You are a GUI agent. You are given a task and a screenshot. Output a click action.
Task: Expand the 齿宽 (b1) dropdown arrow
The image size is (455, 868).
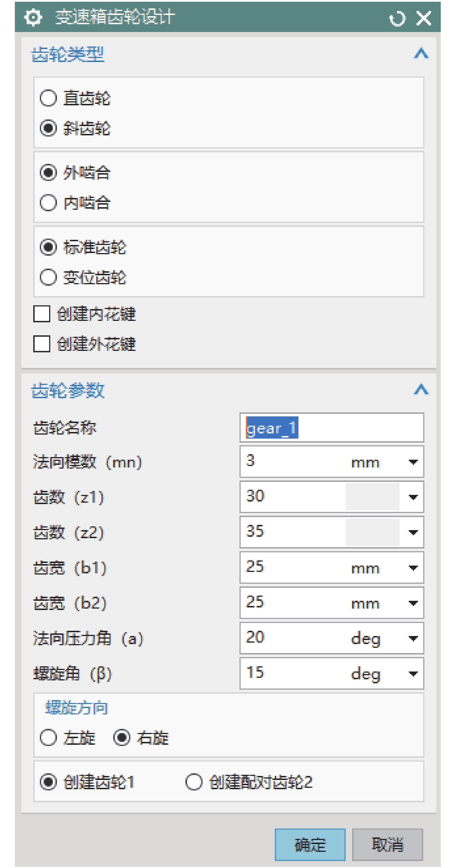pos(413,568)
